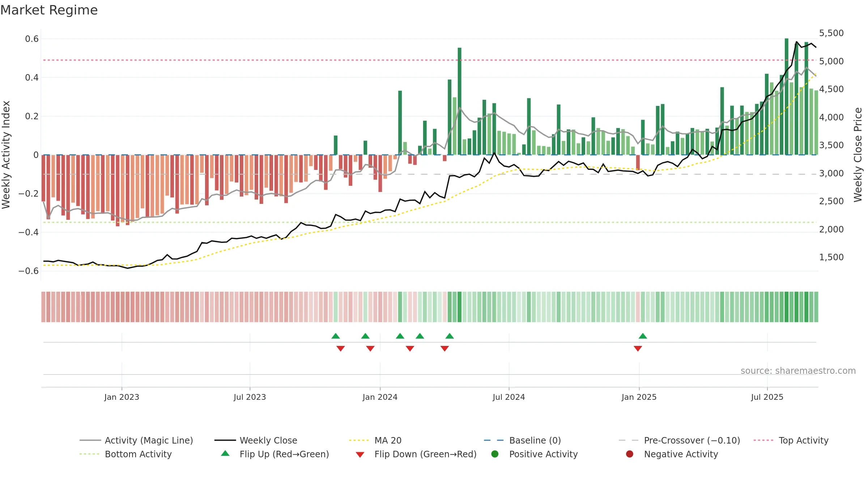Click the Jan 2023 x-axis label
Image resolution: width=868 pixels, height=488 pixels.
pyautogui.click(x=122, y=397)
